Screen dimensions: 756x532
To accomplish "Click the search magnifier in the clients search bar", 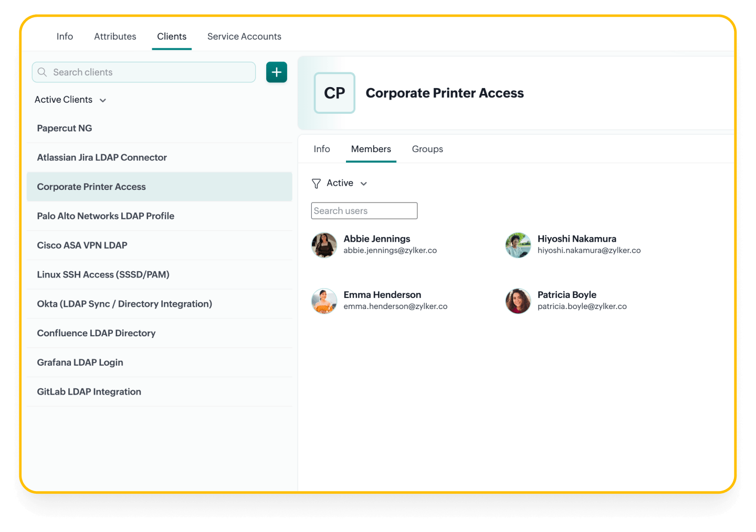I will (42, 72).
